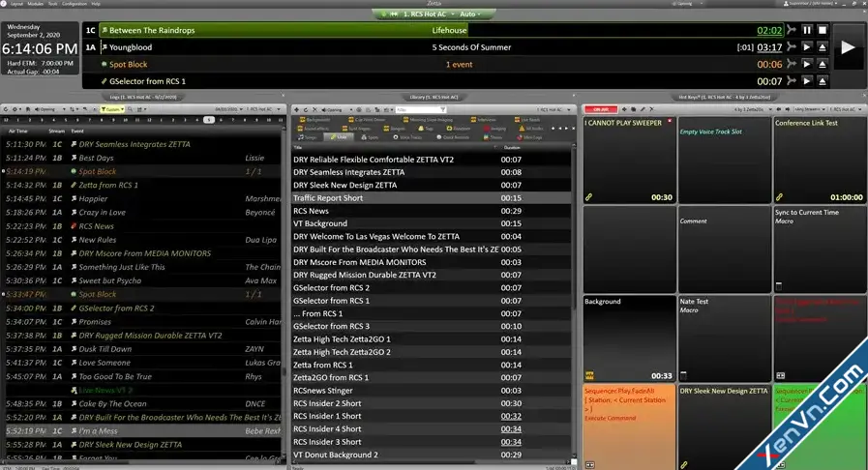Viewport: 868px width, 470px height.
Task: Switch to the Songs tab in Library
Action: click(x=308, y=137)
